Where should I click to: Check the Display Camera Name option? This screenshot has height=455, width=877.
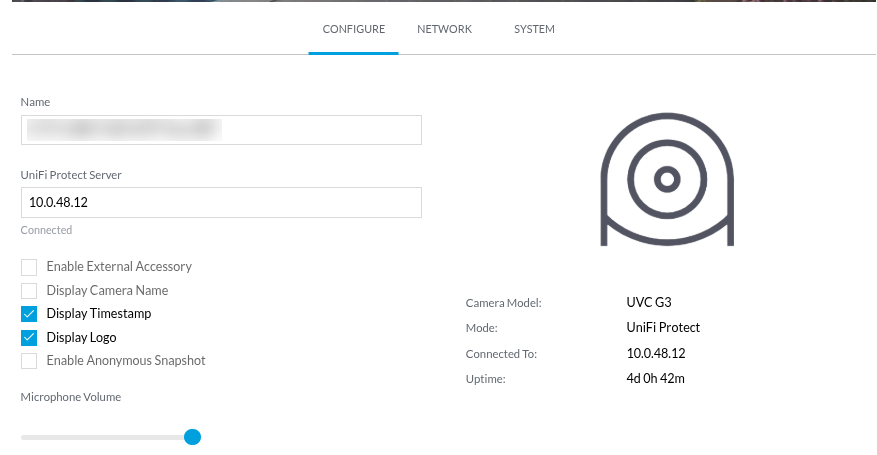(x=29, y=290)
